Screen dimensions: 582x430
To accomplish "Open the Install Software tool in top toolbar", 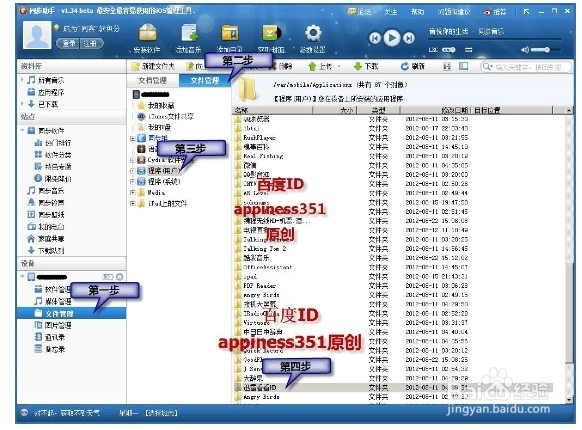I will (147, 38).
